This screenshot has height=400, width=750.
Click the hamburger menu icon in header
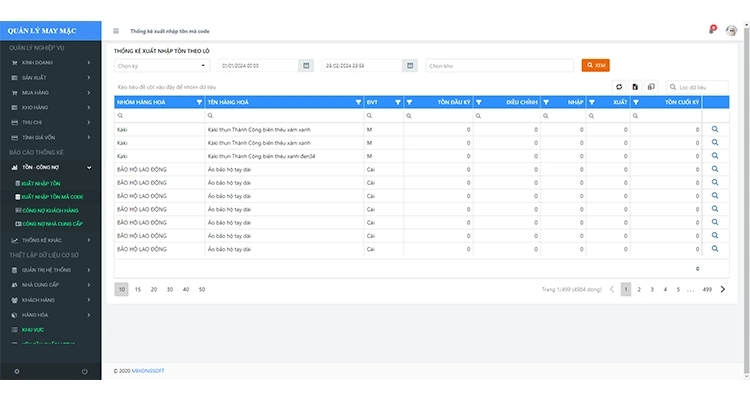coord(116,31)
